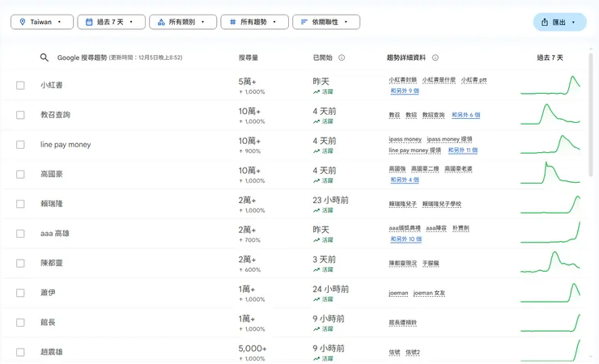The width and height of the screenshot is (599, 364).
Task: Select the checkbox for 高國豪
Action: (20, 175)
